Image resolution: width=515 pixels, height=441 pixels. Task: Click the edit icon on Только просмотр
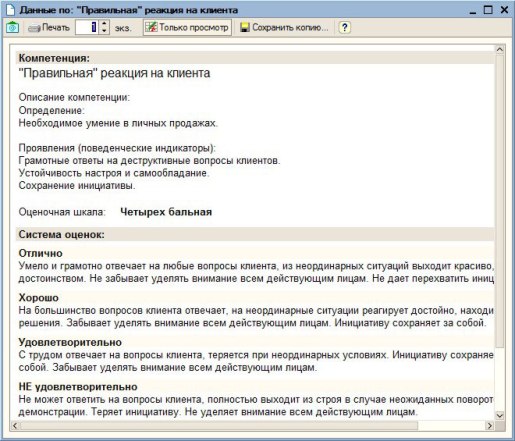click(151, 27)
